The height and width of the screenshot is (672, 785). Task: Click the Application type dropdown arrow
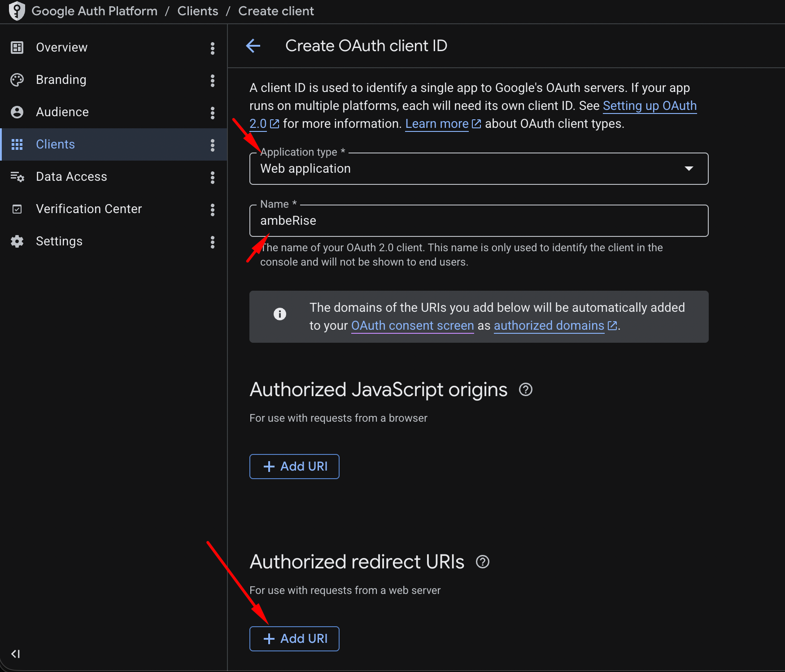point(689,169)
